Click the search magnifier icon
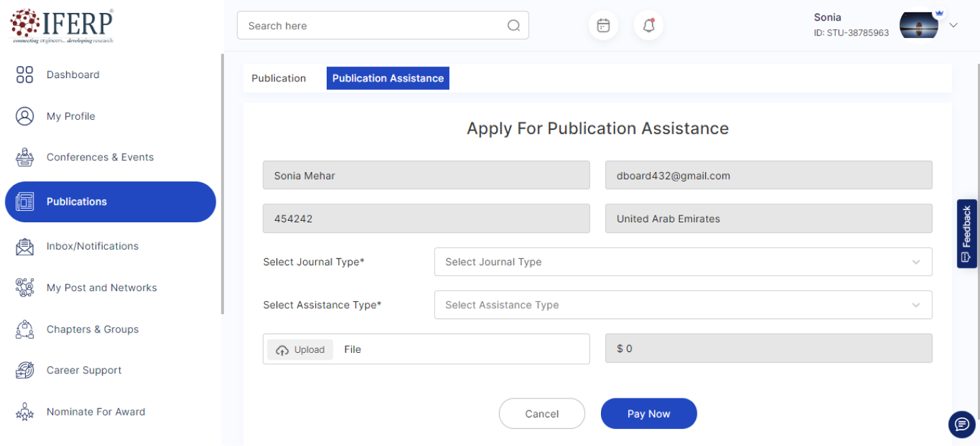Image resolution: width=980 pixels, height=446 pixels. click(x=514, y=26)
